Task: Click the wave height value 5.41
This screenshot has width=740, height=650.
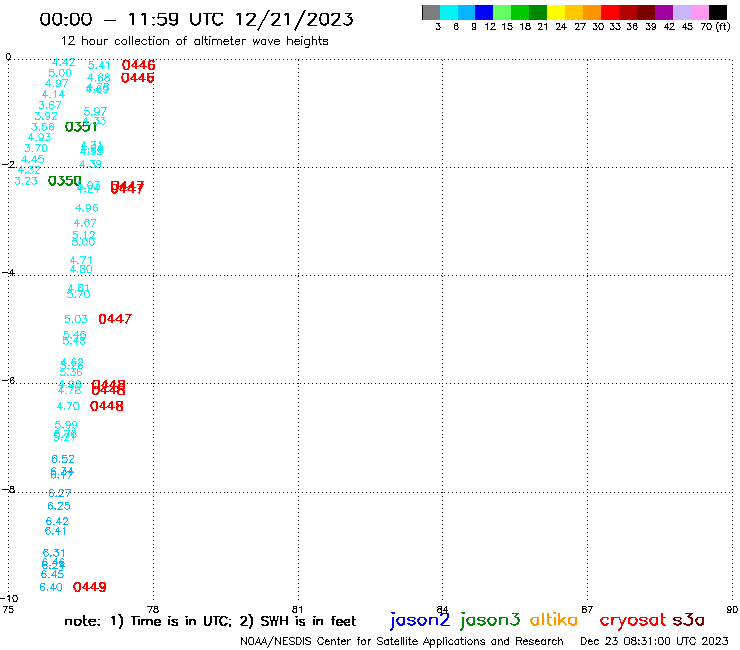Action: (x=99, y=65)
